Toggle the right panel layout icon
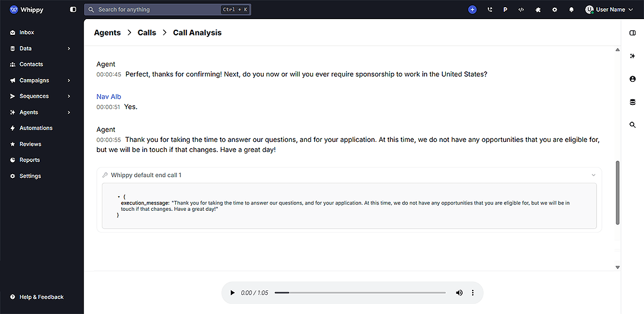 (632, 33)
